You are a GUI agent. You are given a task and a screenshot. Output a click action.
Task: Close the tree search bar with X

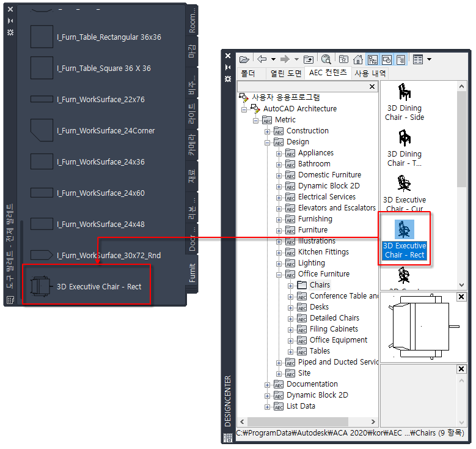[372, 87]
